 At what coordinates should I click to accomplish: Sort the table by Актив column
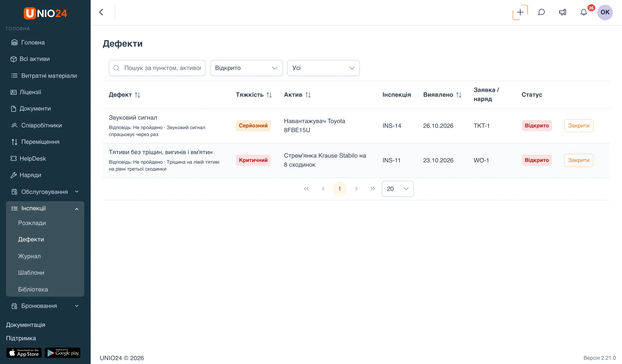pyautogui.click(x=308, y=95)
